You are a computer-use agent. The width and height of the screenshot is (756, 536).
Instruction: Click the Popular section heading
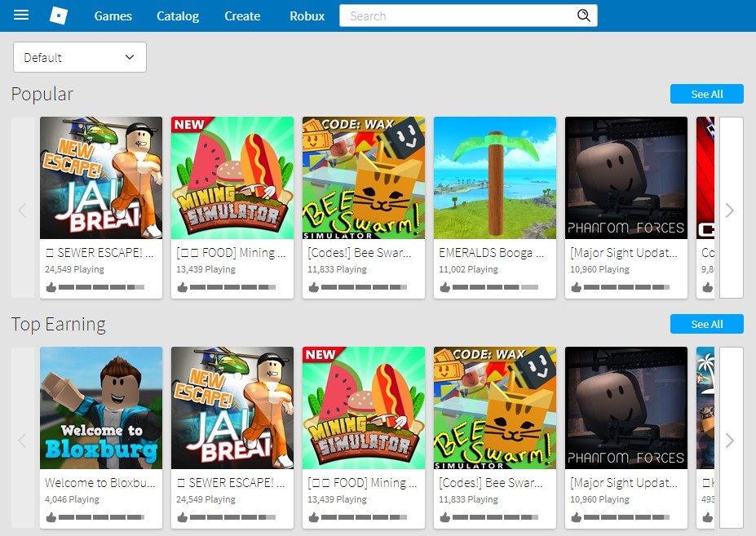coord(42,94)
